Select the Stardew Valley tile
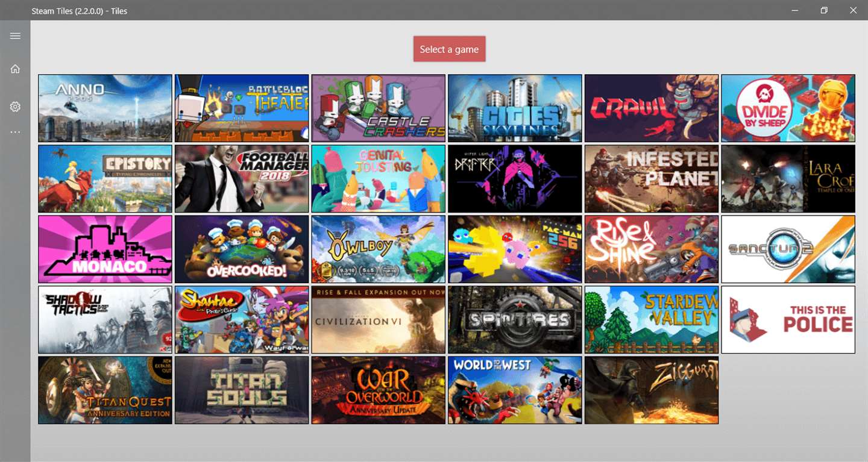 coord(652,320)
